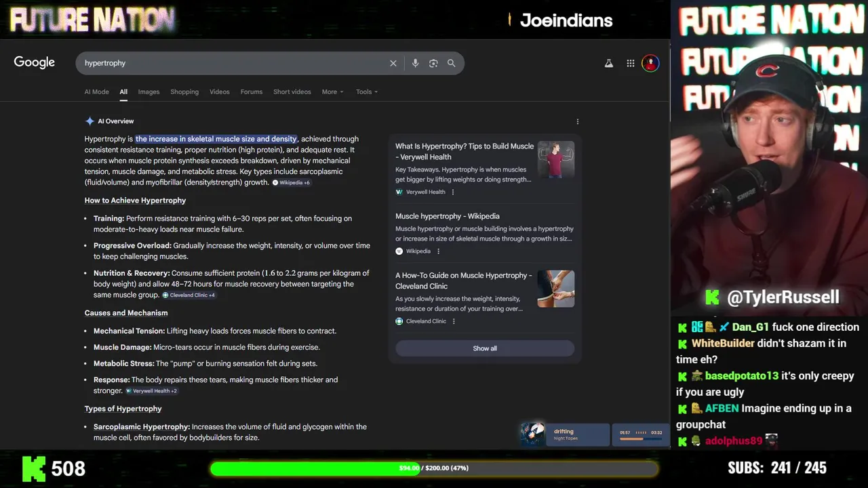
Task: Open search by image lens icon
Action: click(433, 63)
